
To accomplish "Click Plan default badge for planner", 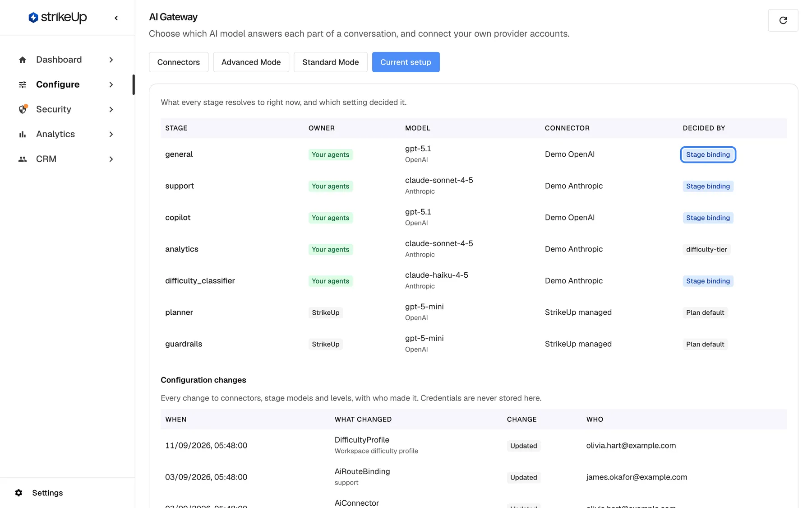I will 705,312.
